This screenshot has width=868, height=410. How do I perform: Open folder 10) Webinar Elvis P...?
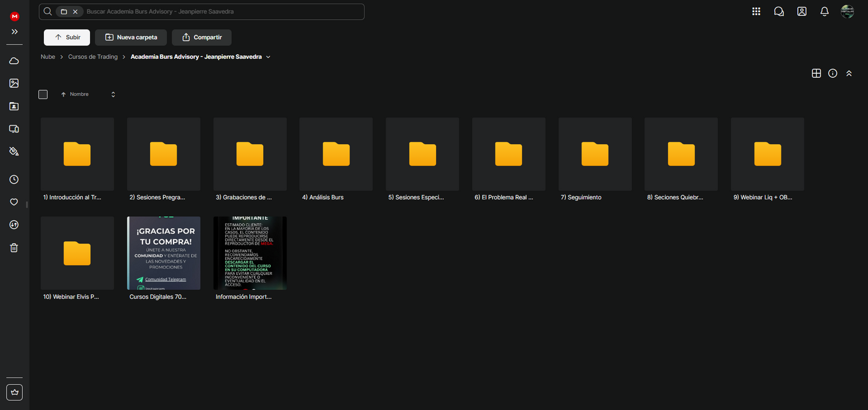point(77,253)
